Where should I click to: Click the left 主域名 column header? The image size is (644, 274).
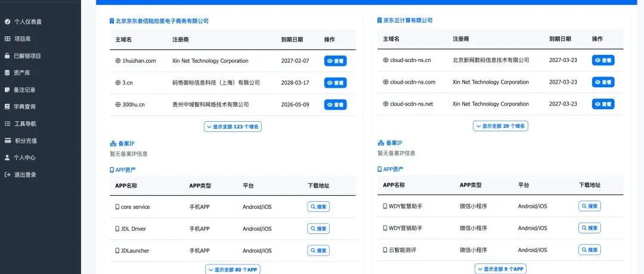(x=123, y=39)
